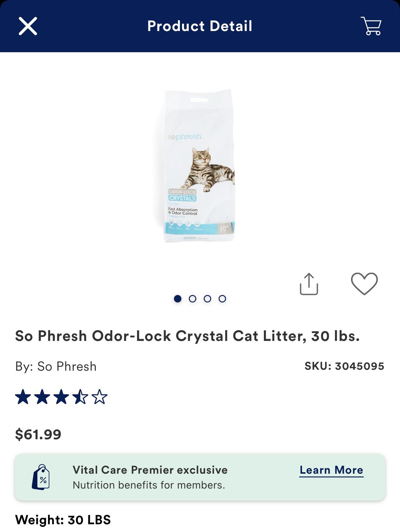This screenshot has height=532, width=400.
Task: Add product to favorites with heart
Action: (364, 284)
